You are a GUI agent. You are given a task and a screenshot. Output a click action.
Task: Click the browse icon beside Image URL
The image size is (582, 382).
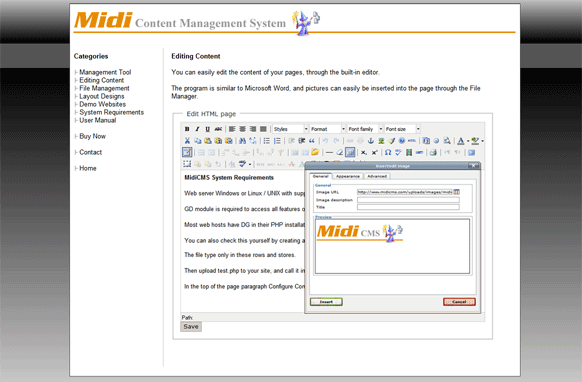(x=457, y=192)
